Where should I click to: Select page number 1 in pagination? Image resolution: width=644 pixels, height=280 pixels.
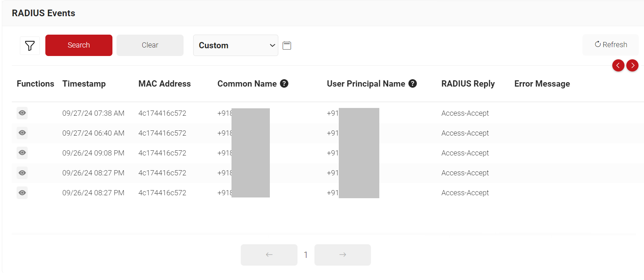coord(306,255)
